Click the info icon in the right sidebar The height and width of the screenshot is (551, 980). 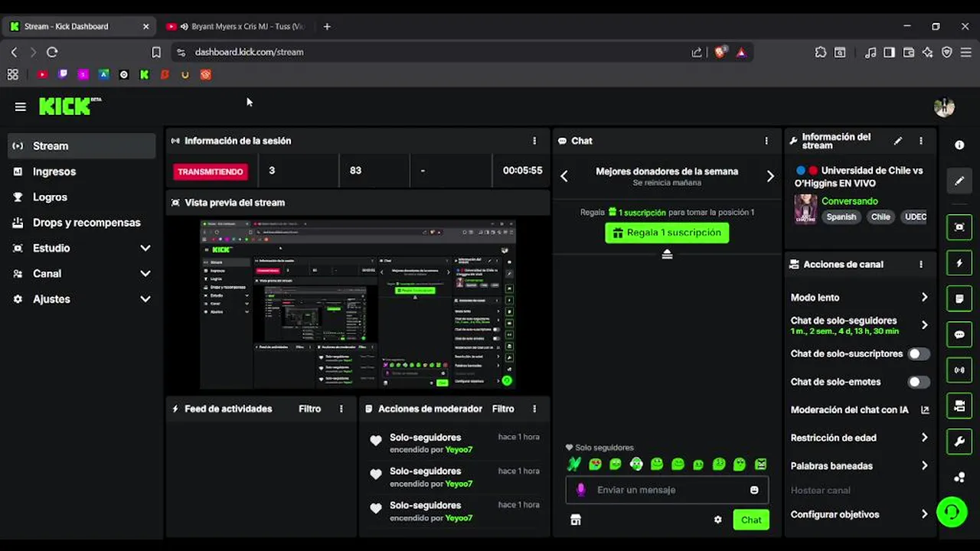point(959,145)
